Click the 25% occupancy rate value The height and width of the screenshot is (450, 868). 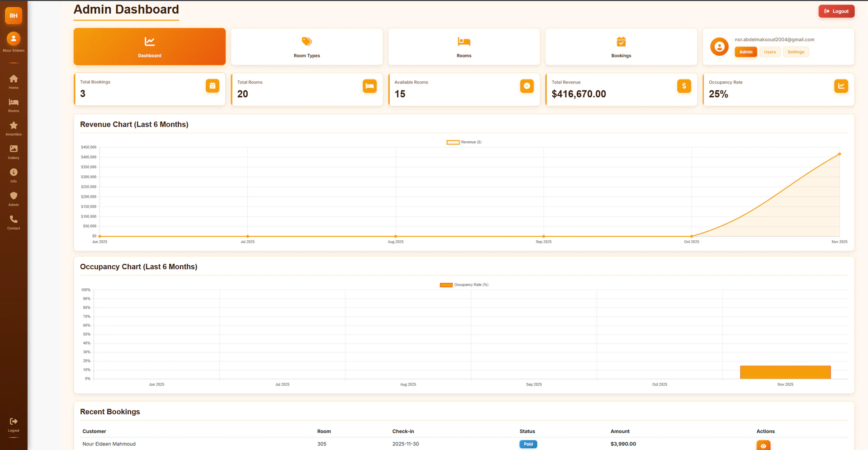tap(718, 94)
